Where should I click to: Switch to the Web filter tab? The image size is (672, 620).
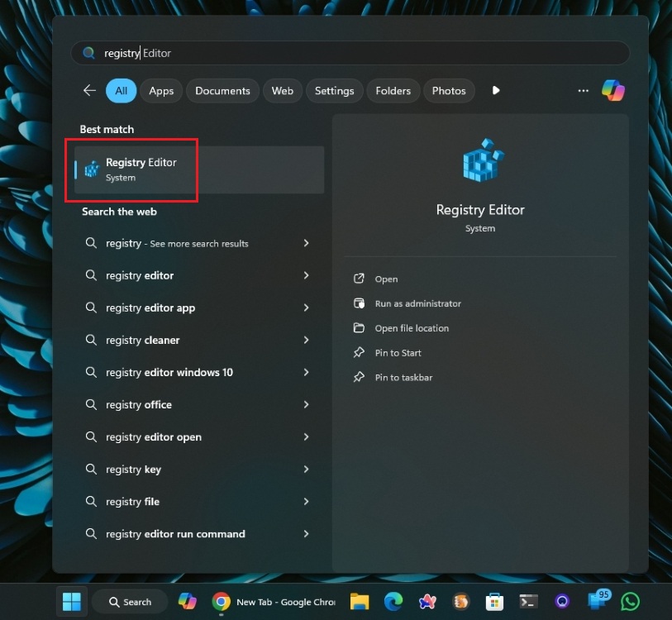tap(283, 90)
